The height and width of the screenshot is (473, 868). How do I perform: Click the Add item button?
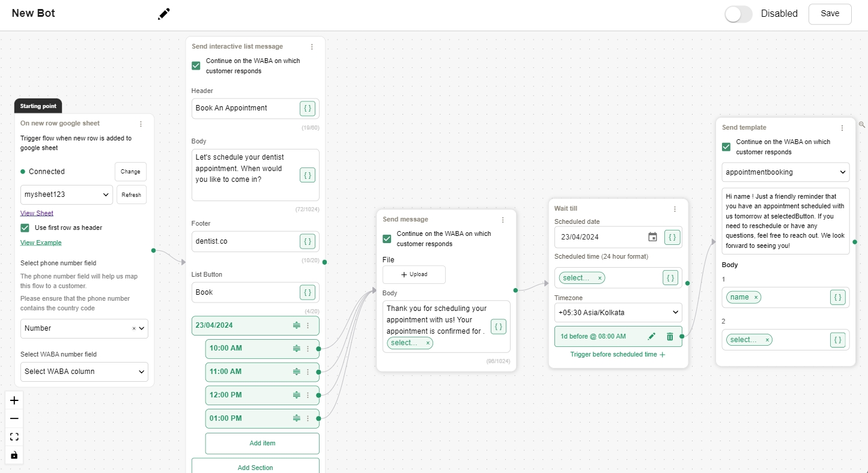click(262, 444)
